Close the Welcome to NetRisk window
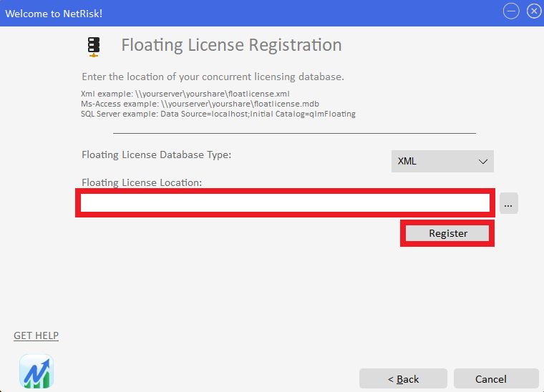This screenshot has width=544, height=392. click(x=534, y=11)
